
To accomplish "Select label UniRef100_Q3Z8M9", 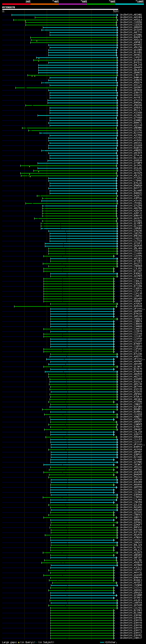I will 131,379.
